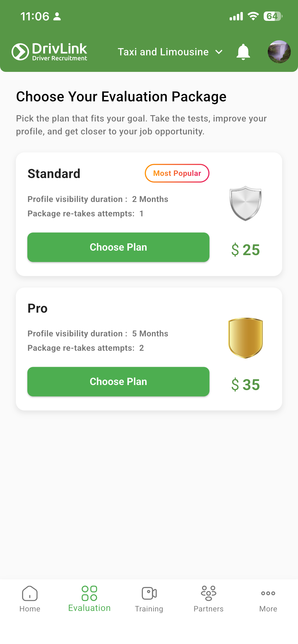Tap the gold shield icon

pyautogui.click(x=245, y=338)
